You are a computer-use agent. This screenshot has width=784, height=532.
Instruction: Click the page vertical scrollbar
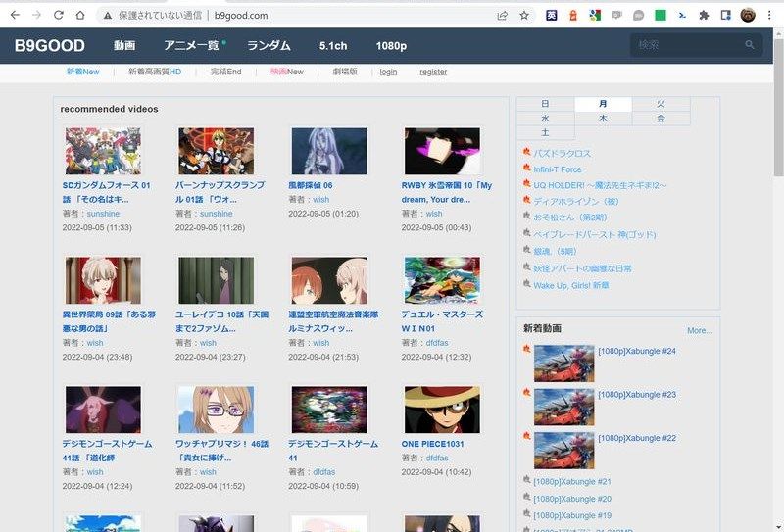click(x=777, y=294)
